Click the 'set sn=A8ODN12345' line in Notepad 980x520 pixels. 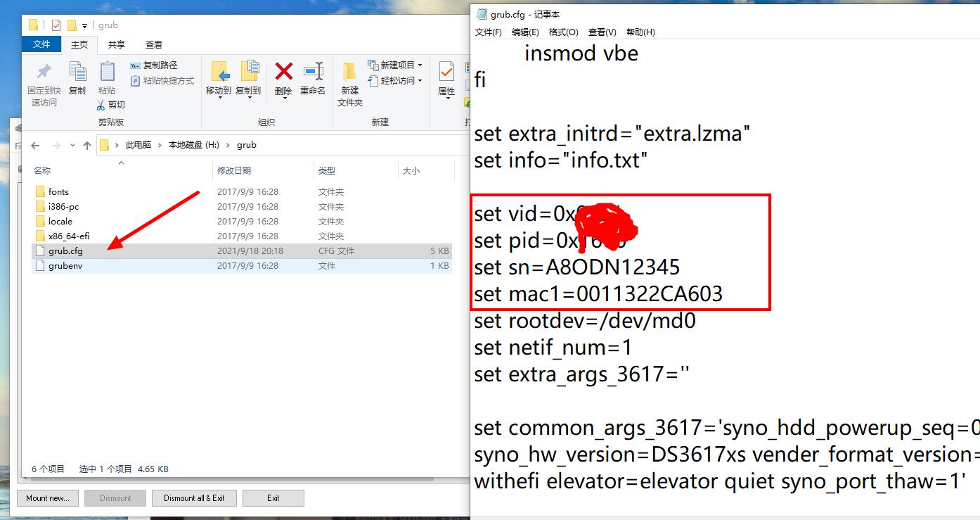(x=577, y=267)
